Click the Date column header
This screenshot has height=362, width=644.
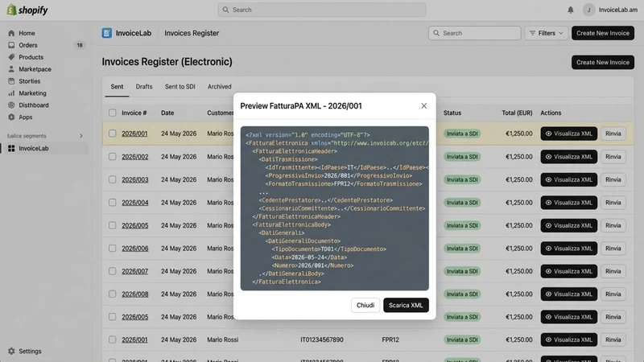click(167, 113)
